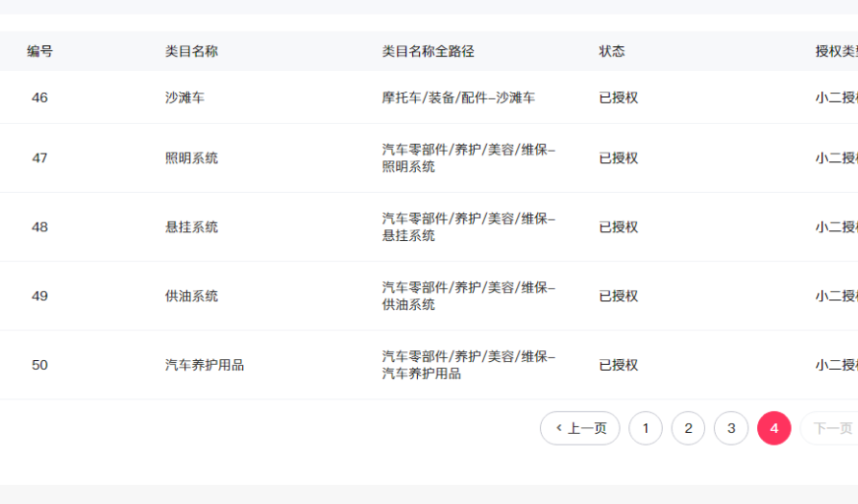Click row number 50 in 编号 column
The height and width of the screenshot is (504, 858).
coord(39,366)
